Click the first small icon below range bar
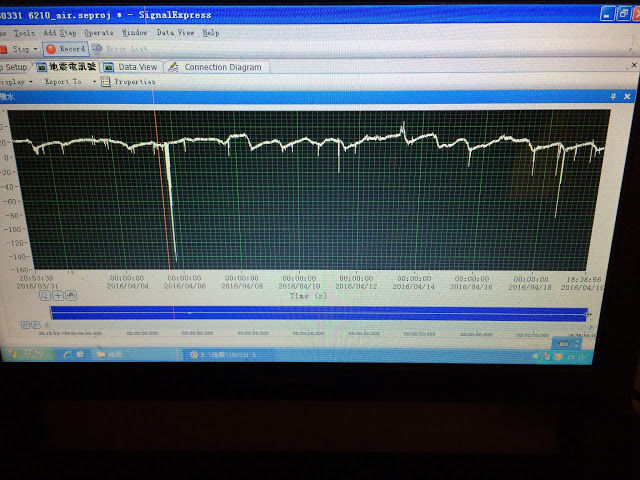The width and height of the screenshot is (640, 480). click(x=25, y=325)
